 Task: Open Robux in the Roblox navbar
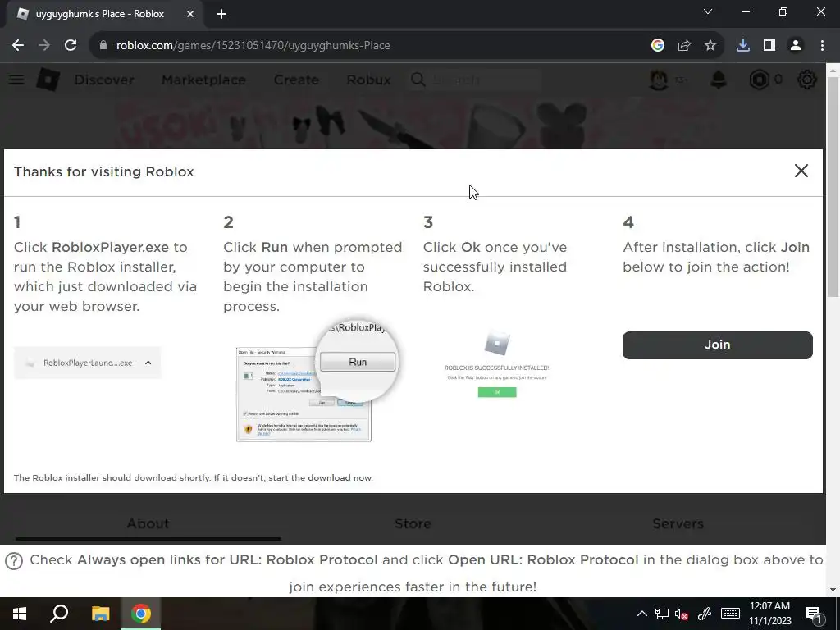368,80
